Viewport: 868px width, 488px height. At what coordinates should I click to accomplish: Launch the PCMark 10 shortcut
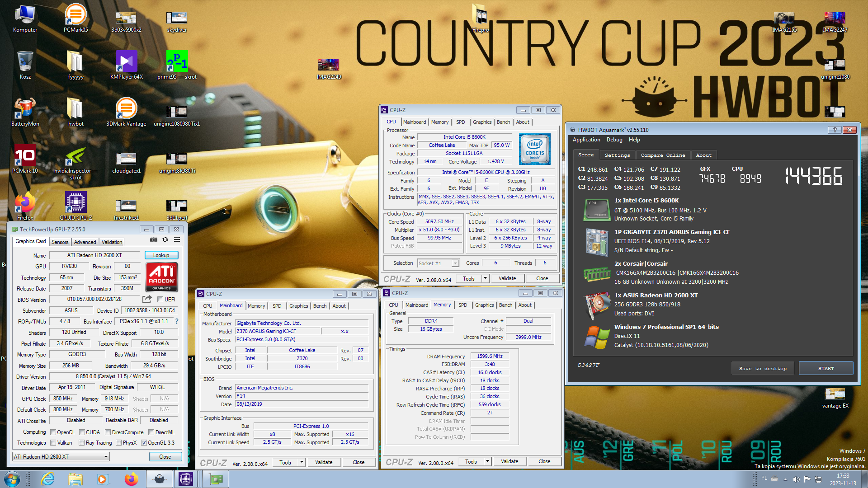[25, 159]
